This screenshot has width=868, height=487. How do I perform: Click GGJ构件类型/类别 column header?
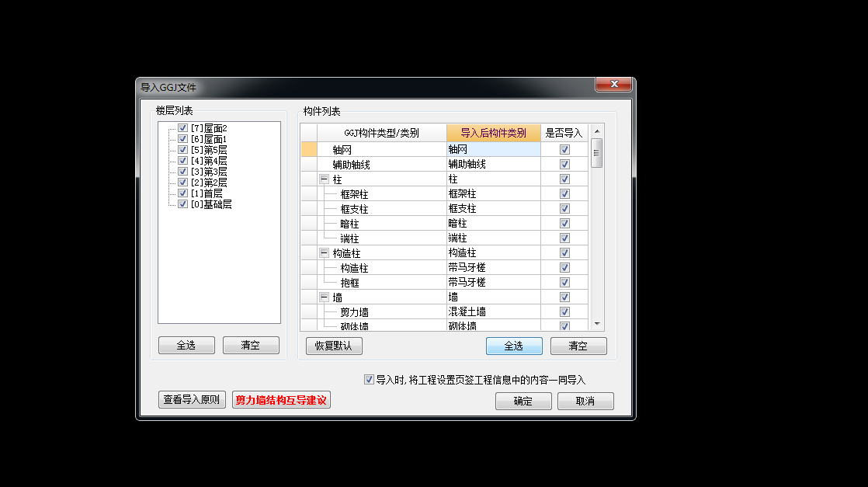[x=381, y=133]
